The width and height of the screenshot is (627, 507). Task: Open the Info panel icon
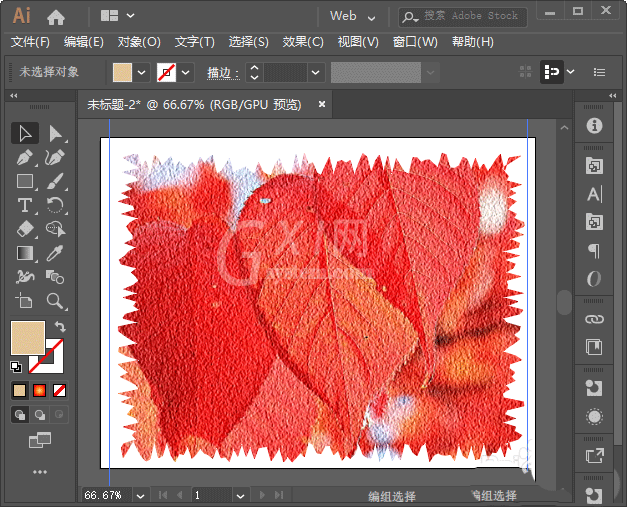pyautogui.click(x=594, y=126)
